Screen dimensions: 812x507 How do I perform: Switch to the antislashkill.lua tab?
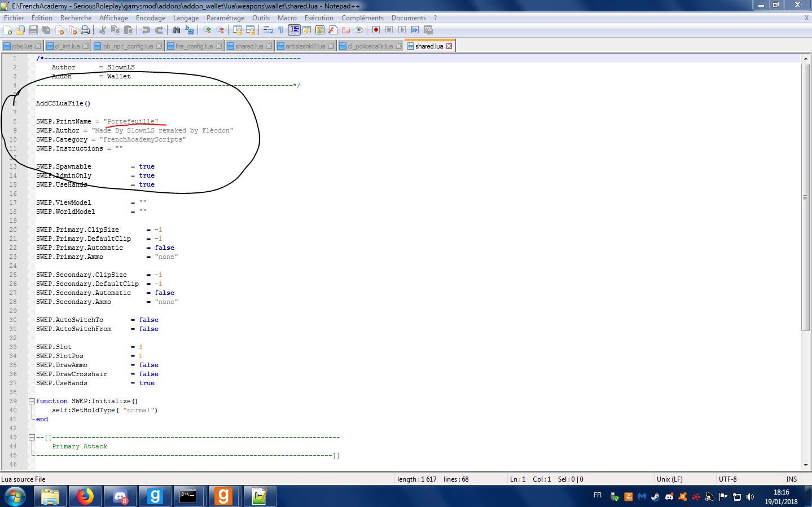[x=305, y=46]
